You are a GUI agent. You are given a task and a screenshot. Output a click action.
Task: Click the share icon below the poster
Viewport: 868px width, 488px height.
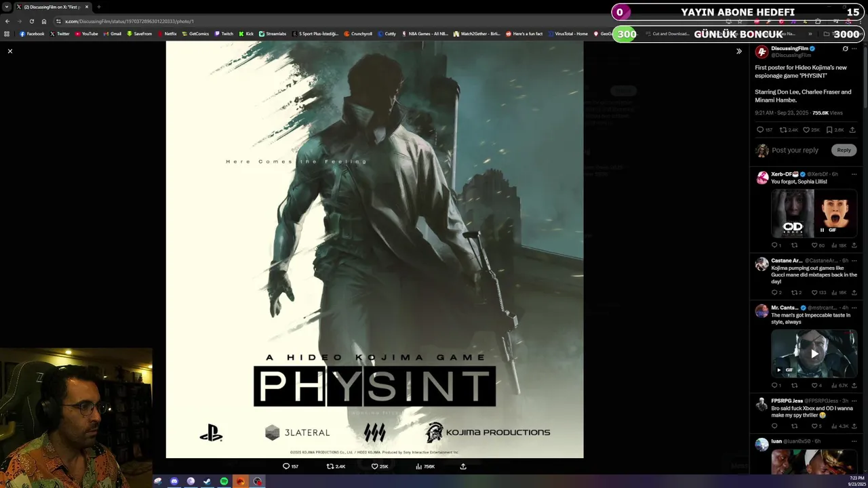(463, 466)
